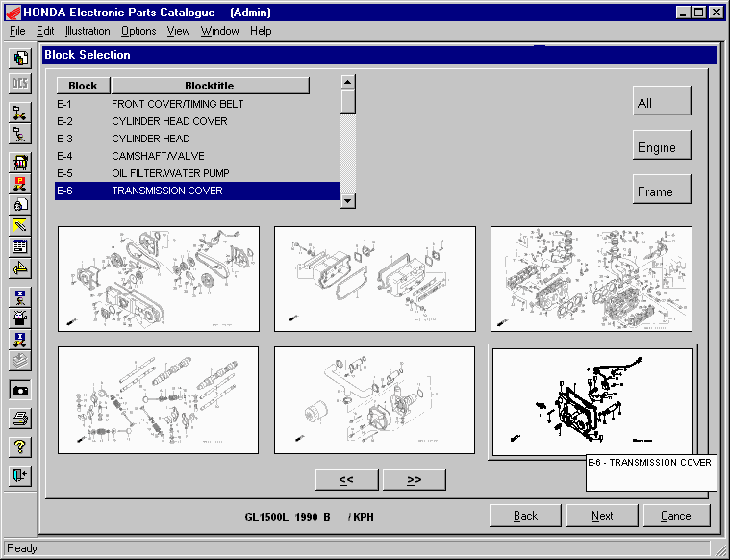
Task: Go to next thumbnails with >> button
Action: coord(414,479)
